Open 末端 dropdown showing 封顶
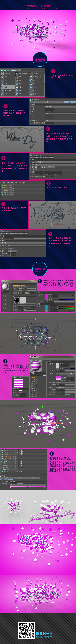The height and width of the screenshot is (644, 76). 61,114
